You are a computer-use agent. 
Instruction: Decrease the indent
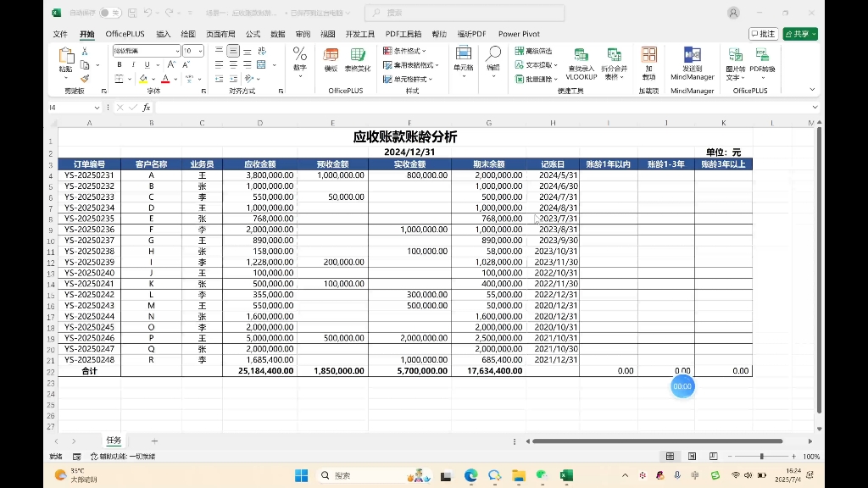coord(220,79)
